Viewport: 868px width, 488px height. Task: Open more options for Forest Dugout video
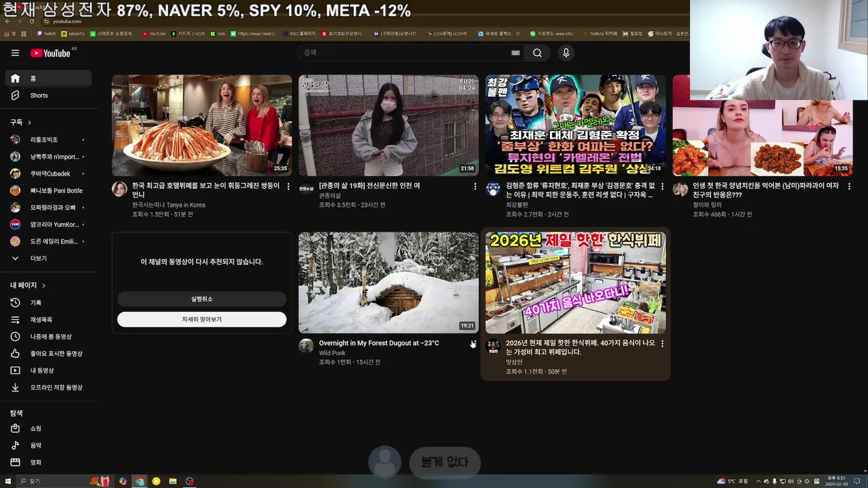point(473,344)
